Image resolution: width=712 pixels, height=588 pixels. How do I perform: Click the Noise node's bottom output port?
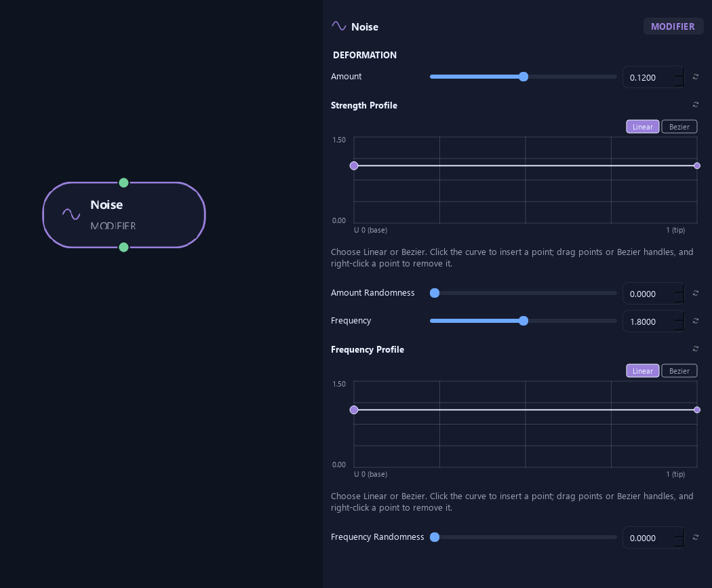[123, 248]
